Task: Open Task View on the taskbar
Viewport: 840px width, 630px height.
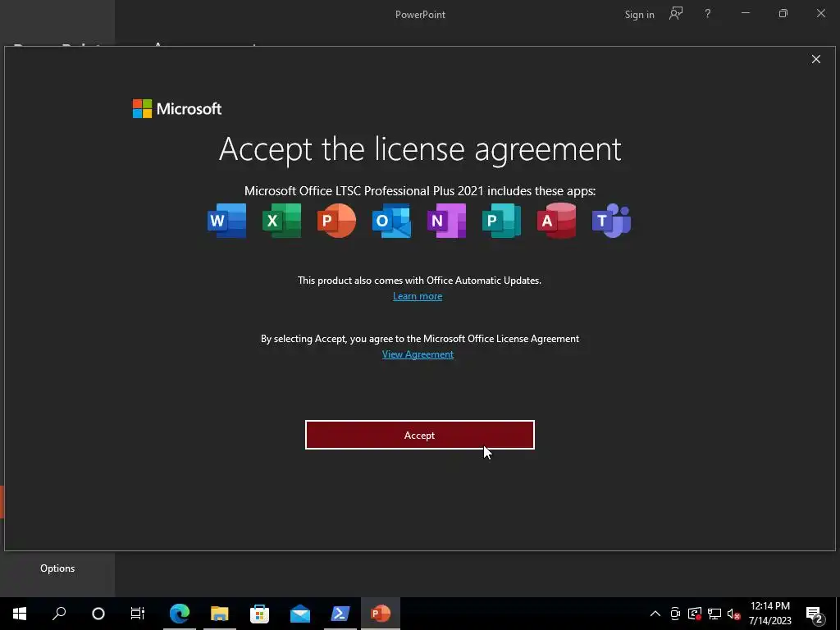Action: [138, 614]
